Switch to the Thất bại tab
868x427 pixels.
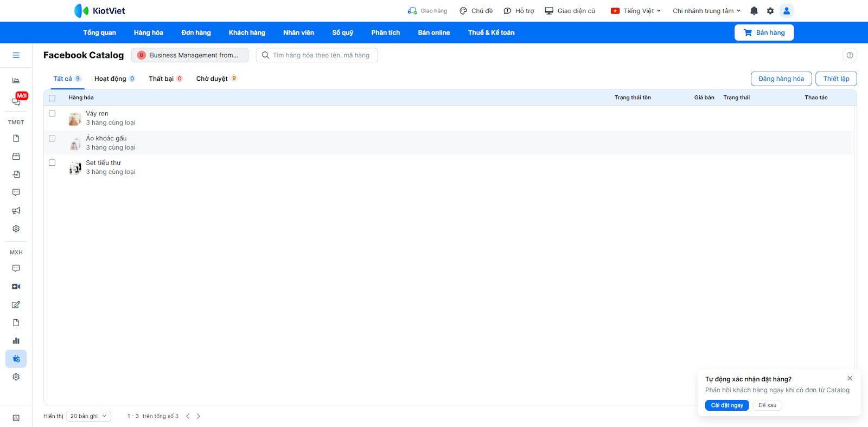[165, 79]
